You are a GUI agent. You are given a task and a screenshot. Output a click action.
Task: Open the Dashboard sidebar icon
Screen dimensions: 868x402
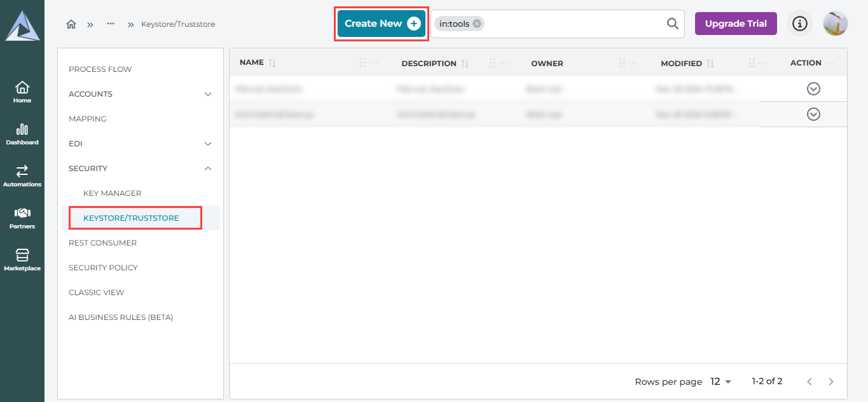(x=22, y=134)
